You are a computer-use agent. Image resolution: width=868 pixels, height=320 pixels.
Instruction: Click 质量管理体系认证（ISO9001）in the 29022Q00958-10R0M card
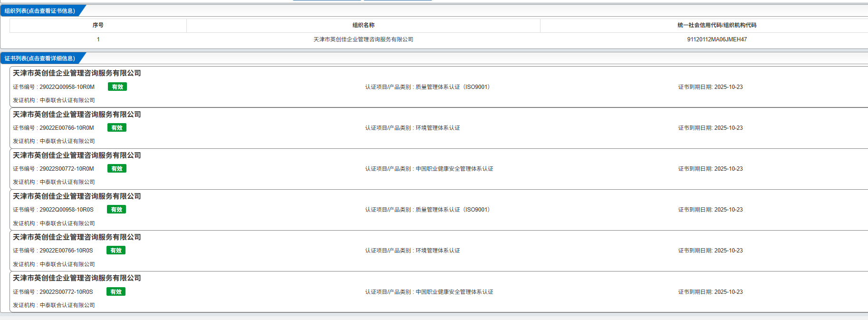453,87
